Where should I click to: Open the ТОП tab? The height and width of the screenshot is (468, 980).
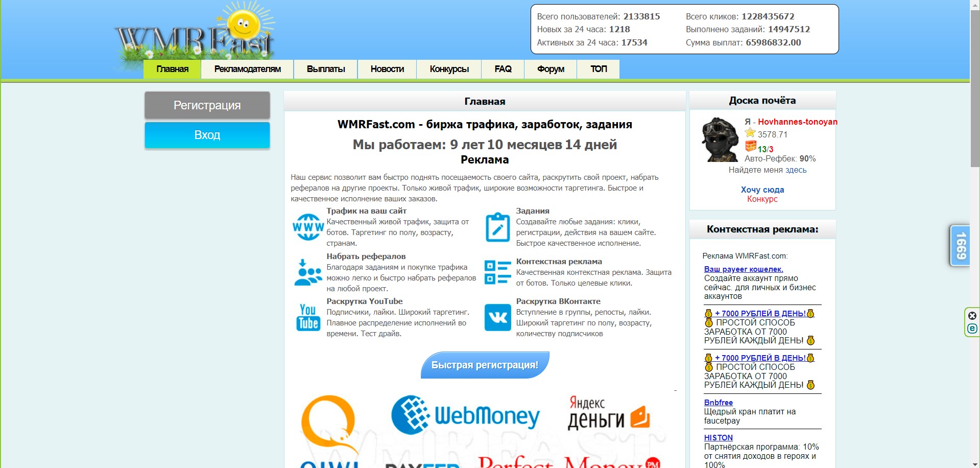[x=599, y=69]
